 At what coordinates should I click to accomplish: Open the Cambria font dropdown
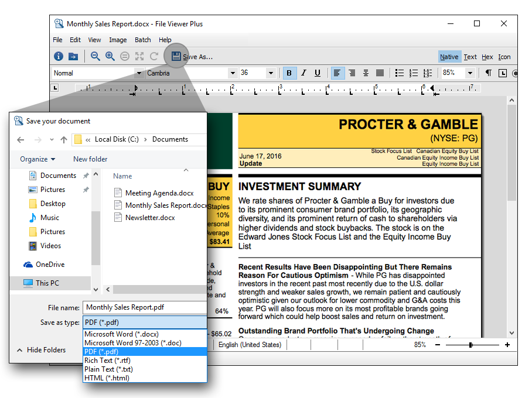point(233,73)
